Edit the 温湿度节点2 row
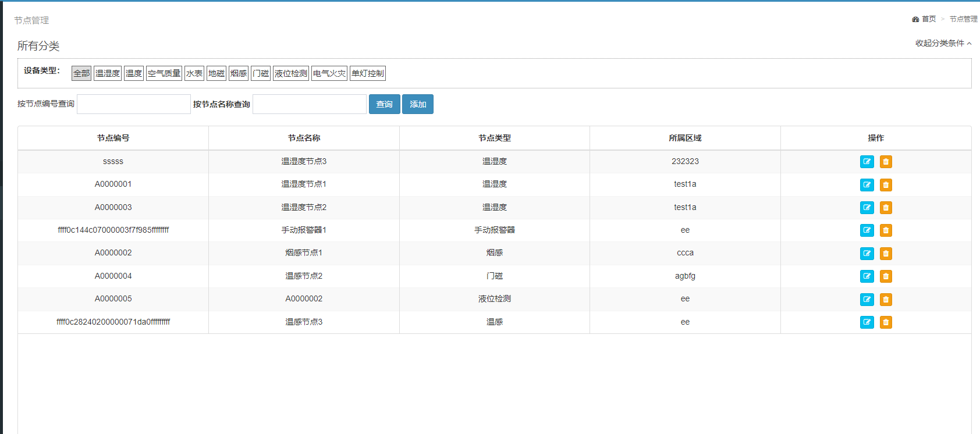980x434 pixels. click(867, 208)
